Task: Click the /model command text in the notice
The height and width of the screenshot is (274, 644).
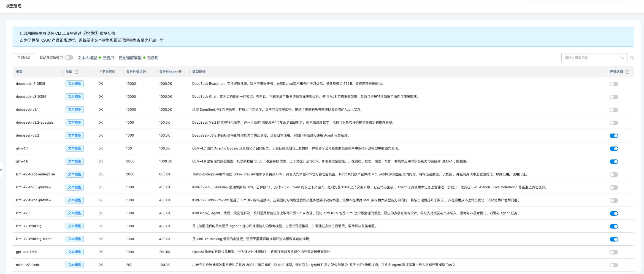Action: coord(91,33)
